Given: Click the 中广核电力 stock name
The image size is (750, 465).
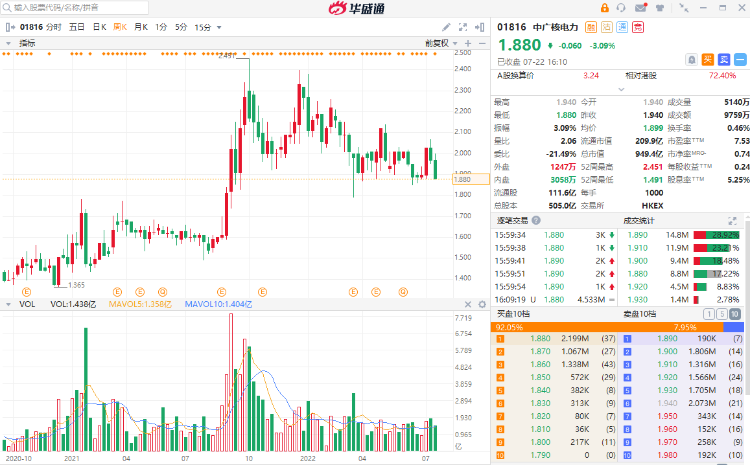Looking at the screenshot, I should 555,27.
